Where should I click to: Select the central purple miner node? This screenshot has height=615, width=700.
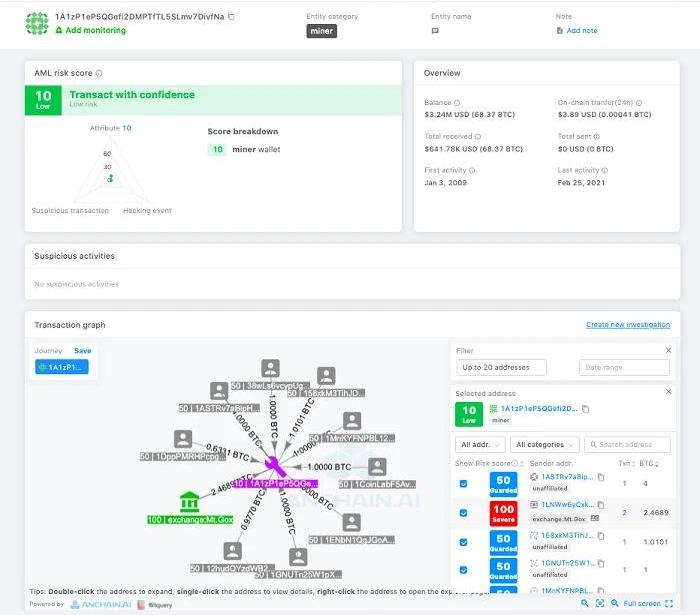coord(272,466)
